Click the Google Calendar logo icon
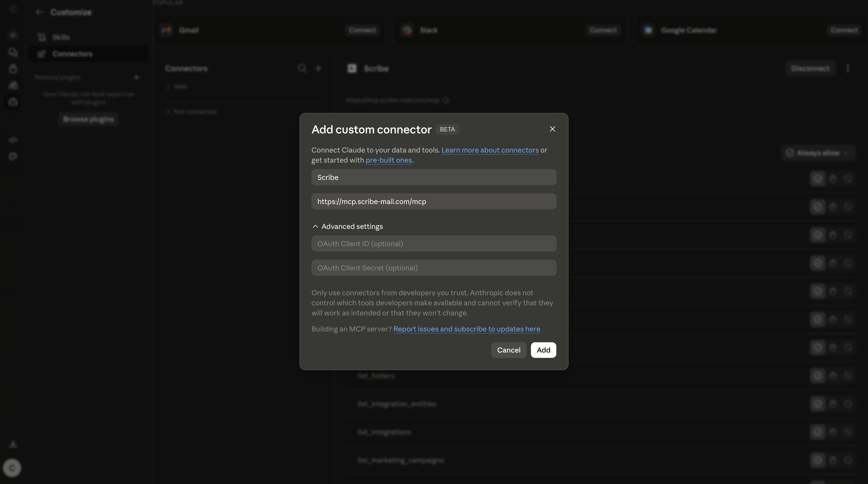Image resolution: width=868 pixels, height=484 pixels. point(648,30)
